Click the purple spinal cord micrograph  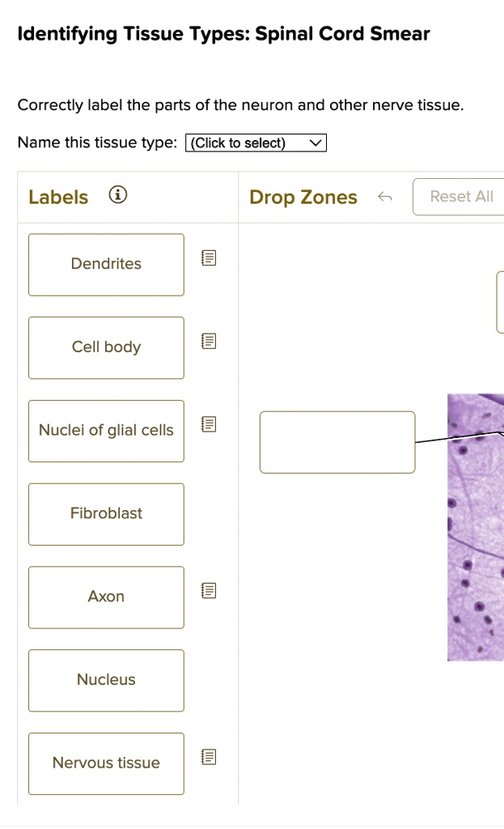476,526
